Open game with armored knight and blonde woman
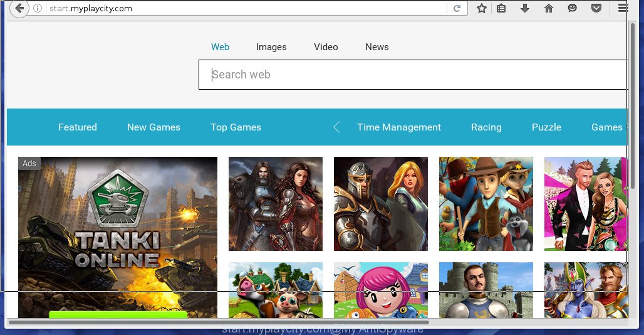 point(381,204)
